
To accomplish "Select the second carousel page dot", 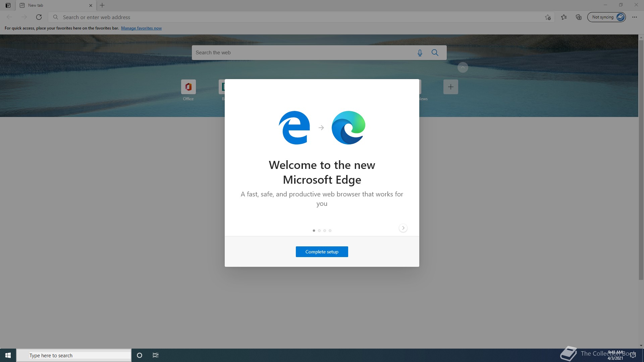I will (x=319, y=231).
